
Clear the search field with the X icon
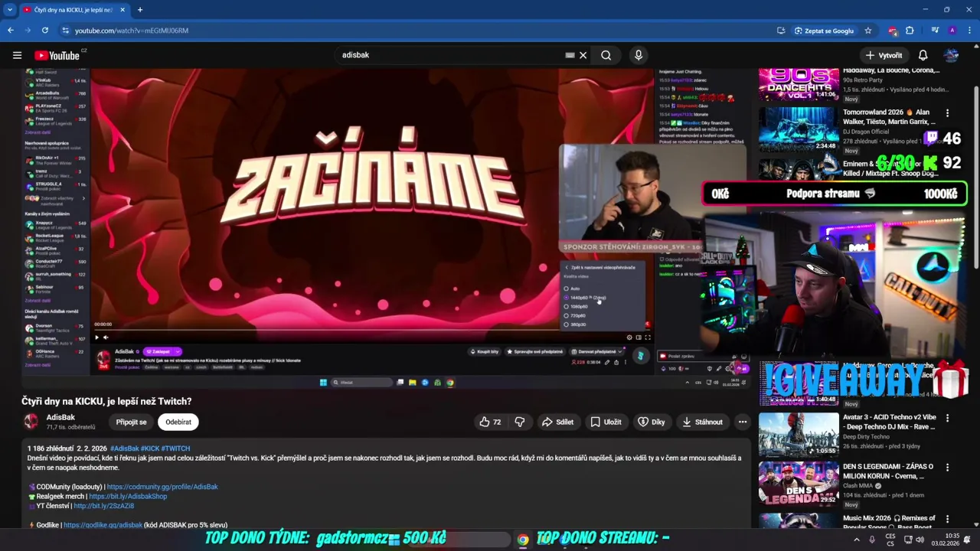pos(583,55)
